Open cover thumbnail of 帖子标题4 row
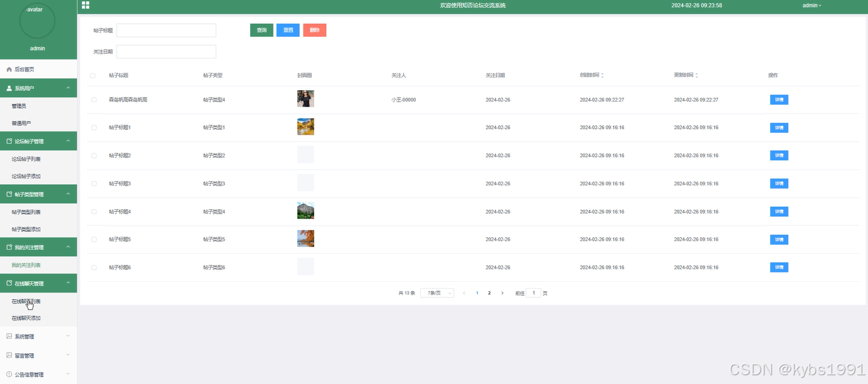 pyautogui.click(x=305, y=210)
